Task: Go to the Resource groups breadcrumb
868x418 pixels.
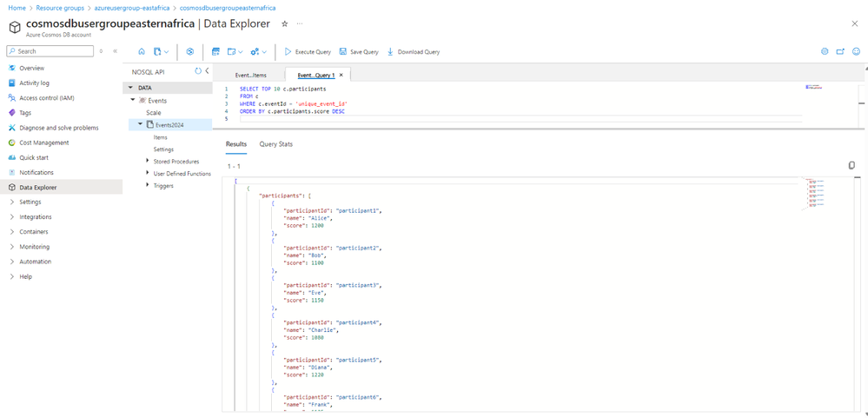Action: click(60, 9)
